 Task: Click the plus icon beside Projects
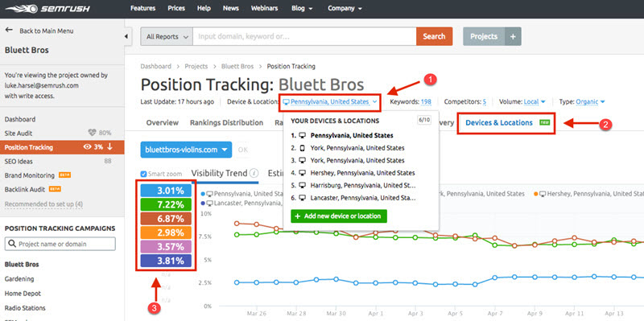tap(513, 36)
